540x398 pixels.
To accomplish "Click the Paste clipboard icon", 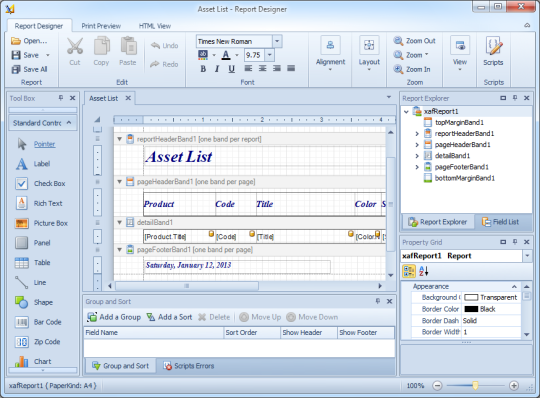I will click(x=128, y=46).
